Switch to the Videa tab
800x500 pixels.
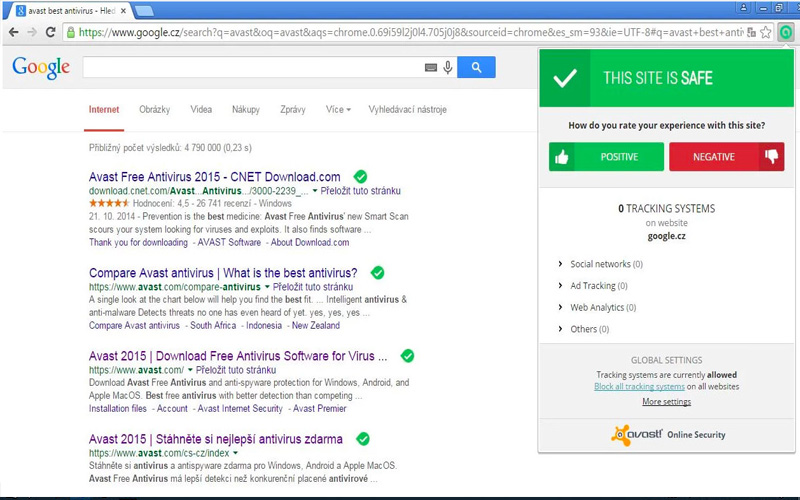pyautogui.click(x=201, y=109)
